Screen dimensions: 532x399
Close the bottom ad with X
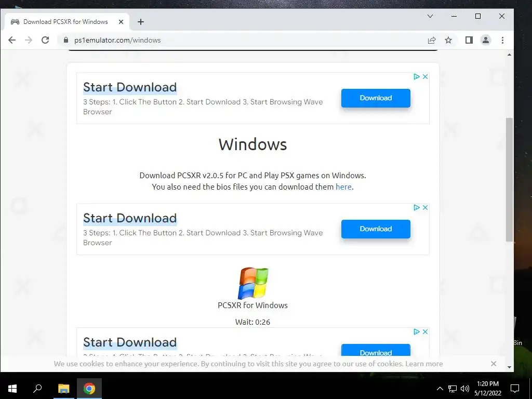click(x=425, y=332)
